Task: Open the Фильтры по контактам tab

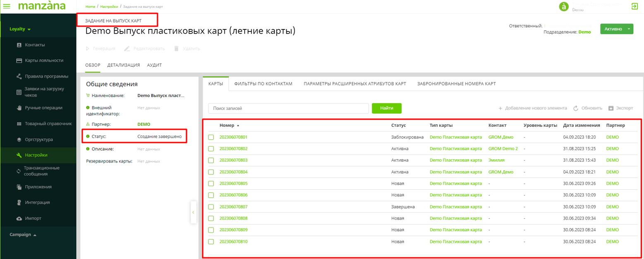Action: (263, 84)
